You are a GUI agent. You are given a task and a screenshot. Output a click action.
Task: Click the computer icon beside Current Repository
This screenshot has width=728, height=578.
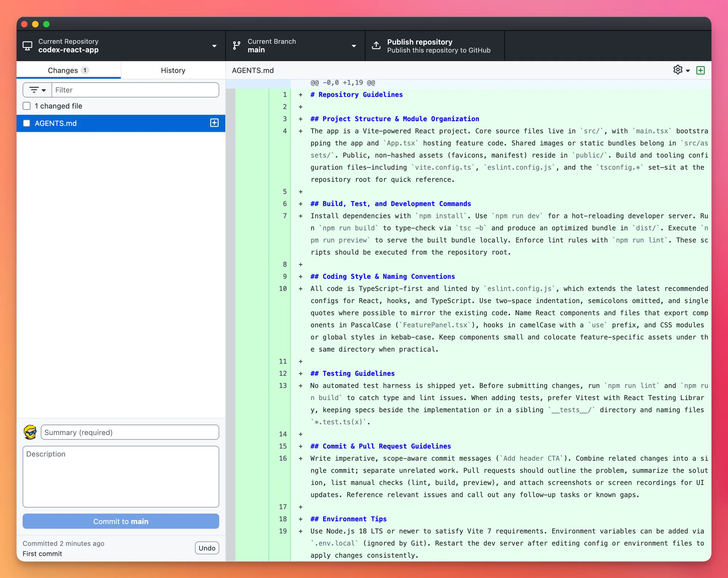coord(27,46)
